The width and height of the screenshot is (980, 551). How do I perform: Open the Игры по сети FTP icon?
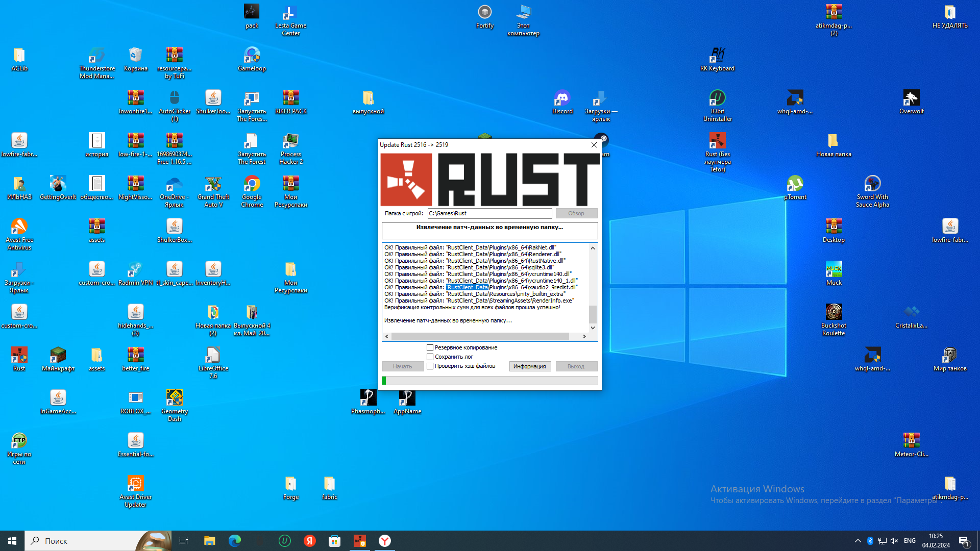coord(19,449)
